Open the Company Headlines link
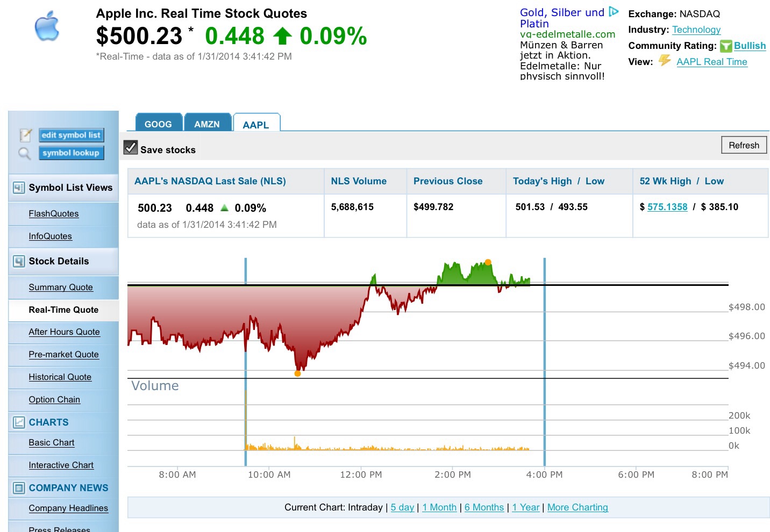Screen dimensions: 770x532 point(68,508)
